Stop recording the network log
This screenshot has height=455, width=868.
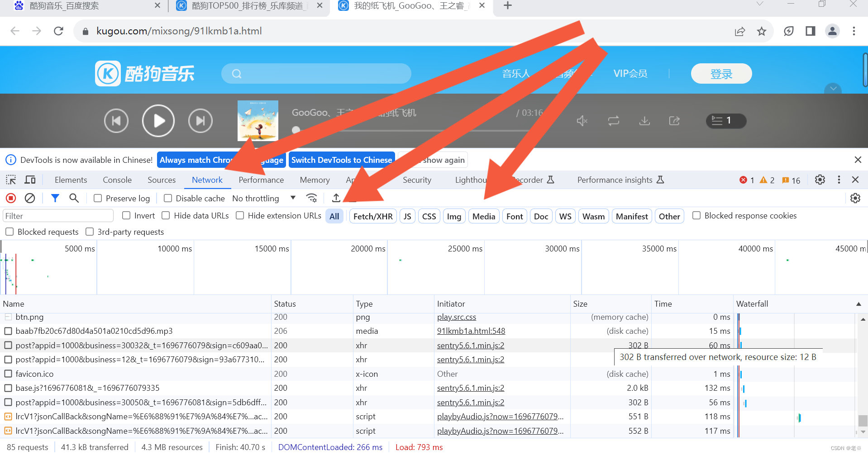click(x=11, y=198)
